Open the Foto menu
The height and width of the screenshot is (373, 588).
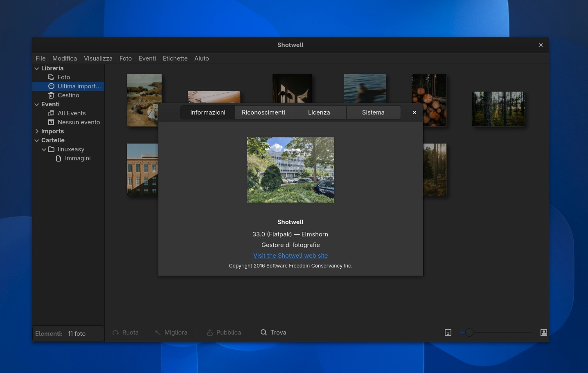(x=126, y=58)
